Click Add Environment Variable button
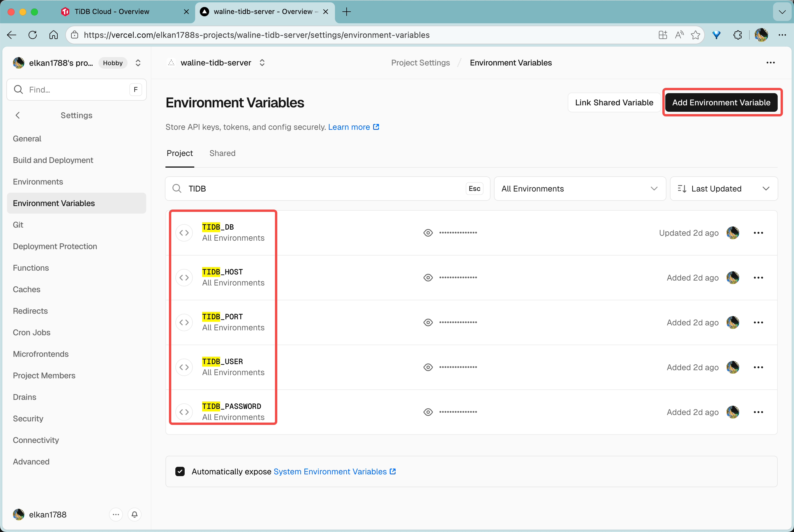This screenshot has width=794, height=532. [x=721, y=102]
